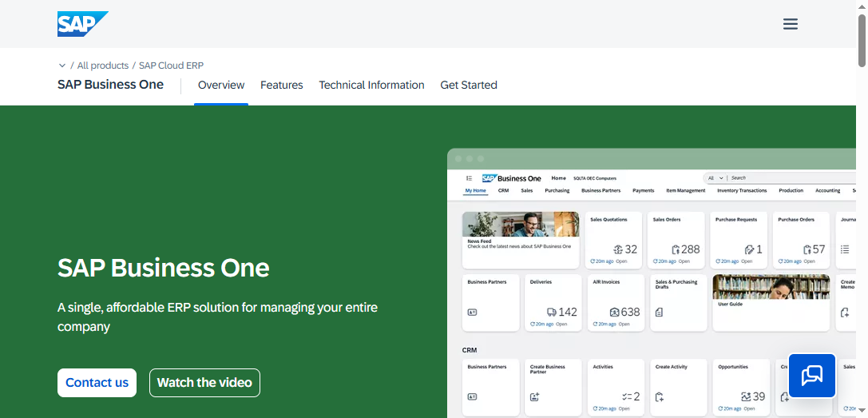This screenshot has width=868, height=418.
Task: Open the chat support widget
Action: (x=811, y=376)
